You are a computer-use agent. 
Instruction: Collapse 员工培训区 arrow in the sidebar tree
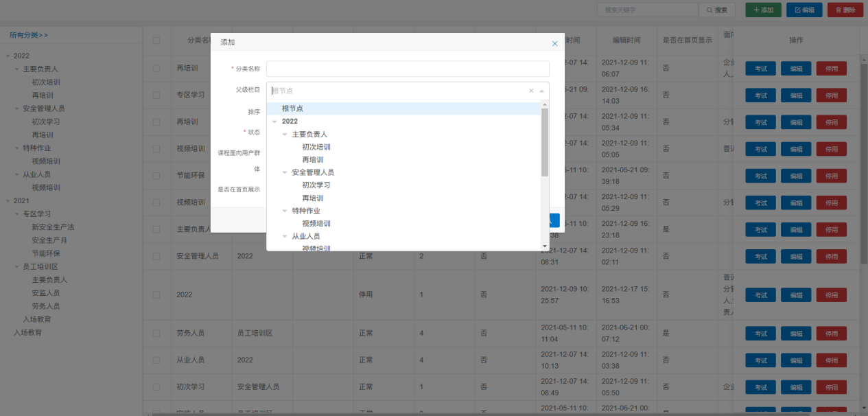coord(17,267)
